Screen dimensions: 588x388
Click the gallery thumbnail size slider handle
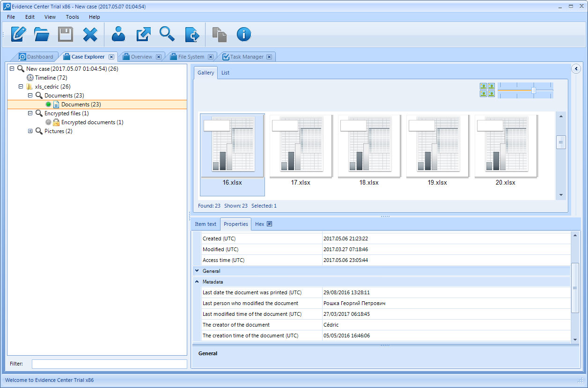534,90
